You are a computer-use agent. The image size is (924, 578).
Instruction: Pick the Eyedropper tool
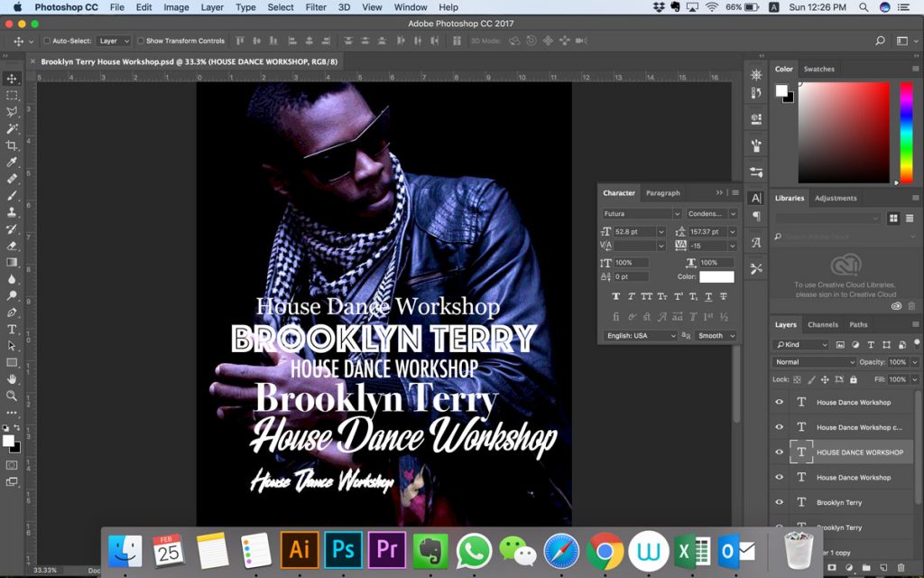pos(12,162)
